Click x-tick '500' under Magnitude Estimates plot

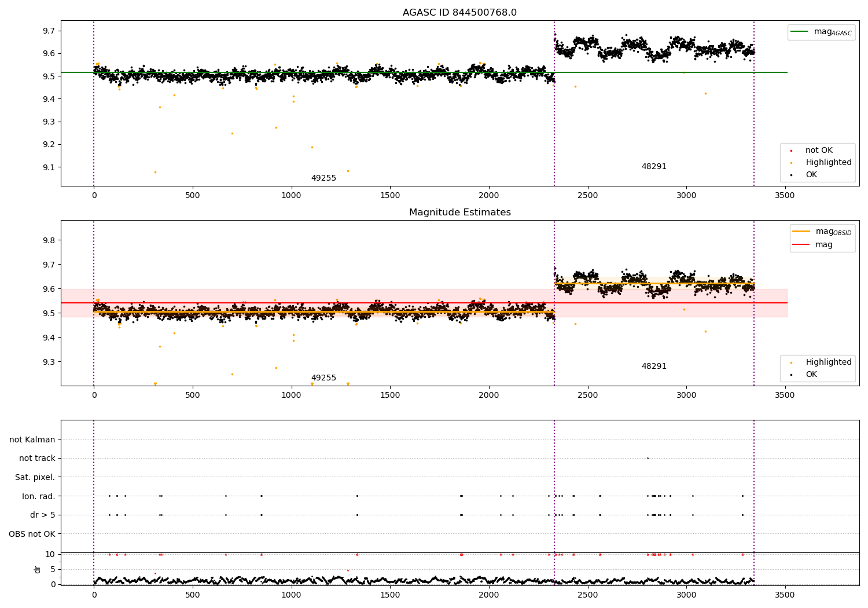193,395
